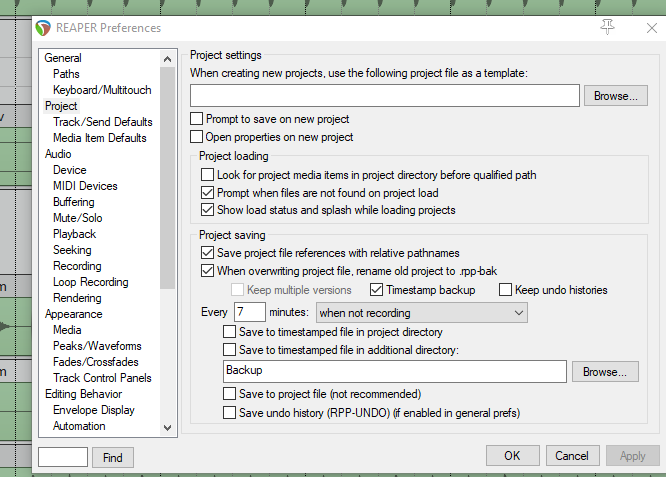Open Loop Recording preferences page
Image resolution: width=666 pixels, height=477 pixels.
click(x=90, y=282)
